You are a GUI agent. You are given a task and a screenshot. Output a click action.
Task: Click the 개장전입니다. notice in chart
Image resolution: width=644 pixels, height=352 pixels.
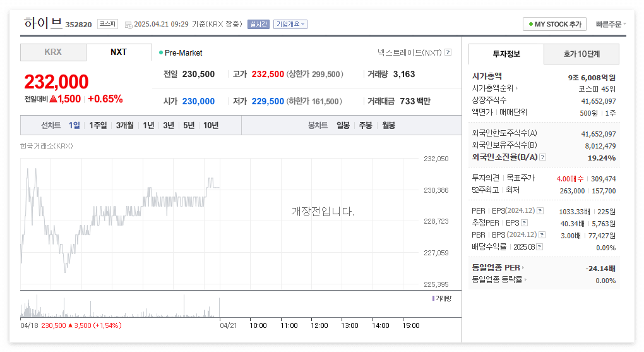click(x=323, y=211)
